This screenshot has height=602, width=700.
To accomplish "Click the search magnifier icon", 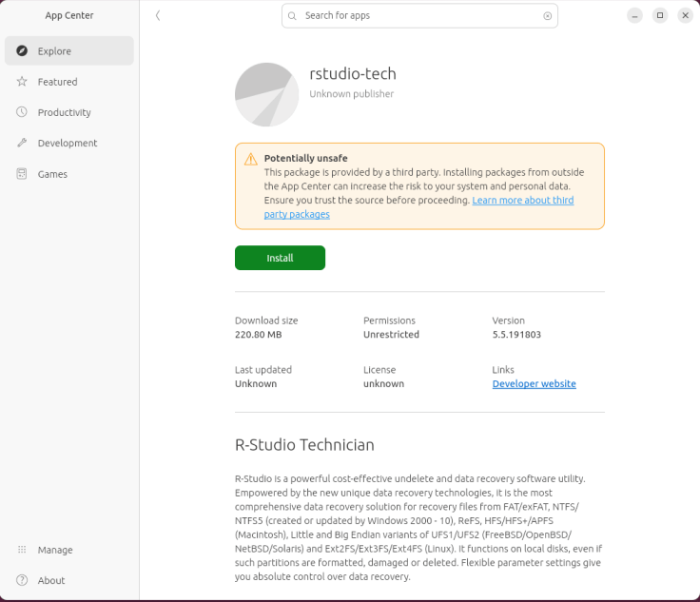I will 292,16.
